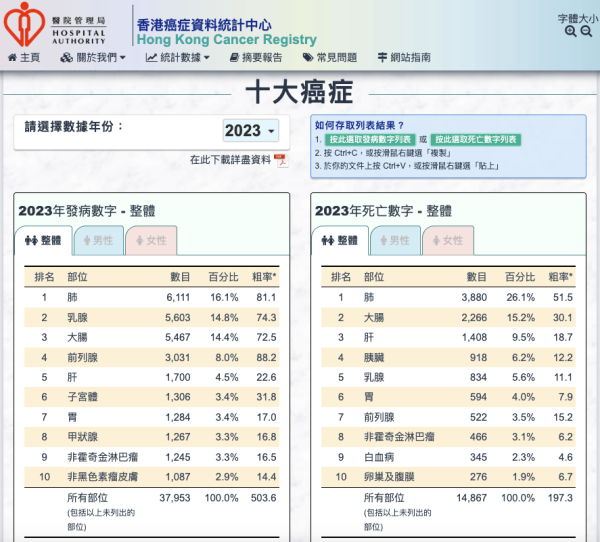Click 胃 in the incidence table
The image size is (600, 542).
(72, 417)
